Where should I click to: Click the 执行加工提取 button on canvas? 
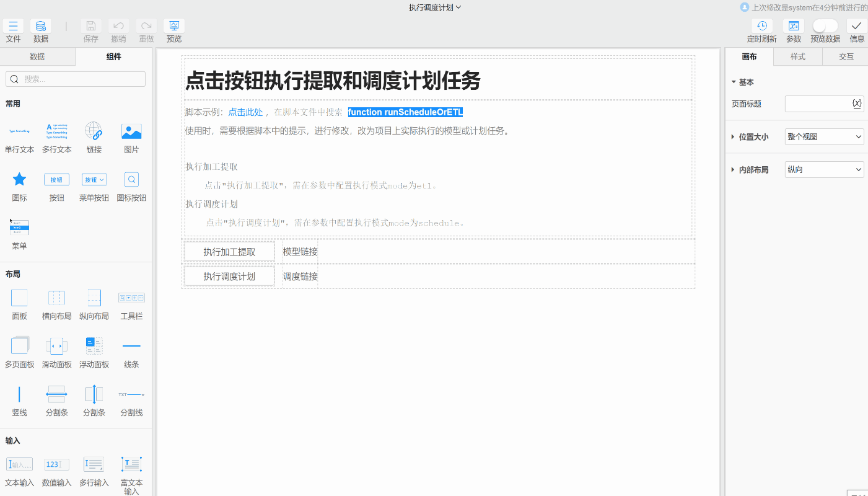tap(229, 251)
